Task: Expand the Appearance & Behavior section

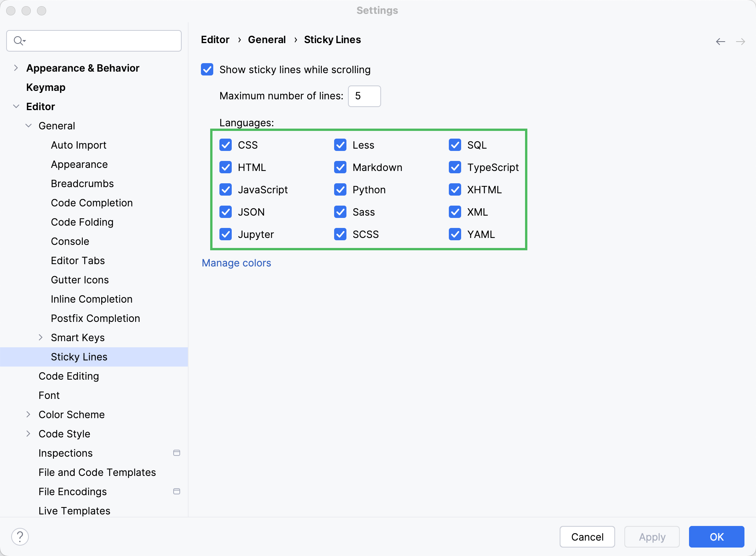Action: click(16, 68)
